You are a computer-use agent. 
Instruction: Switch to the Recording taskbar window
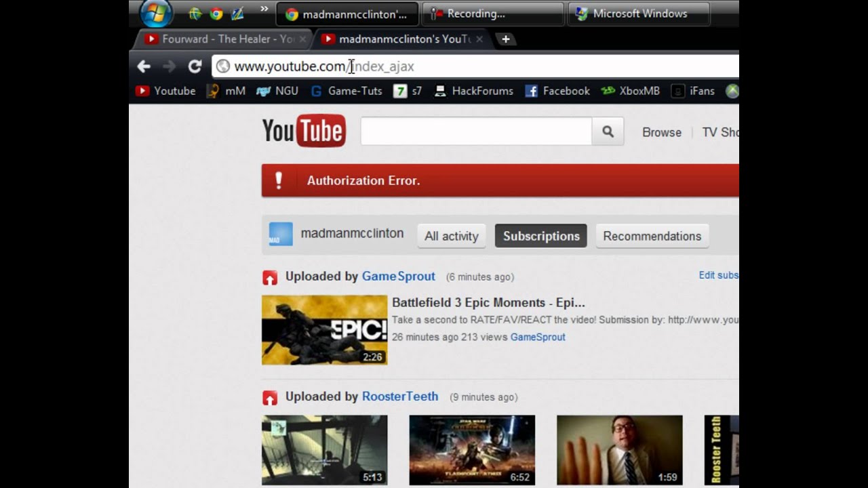coord(493,14)
